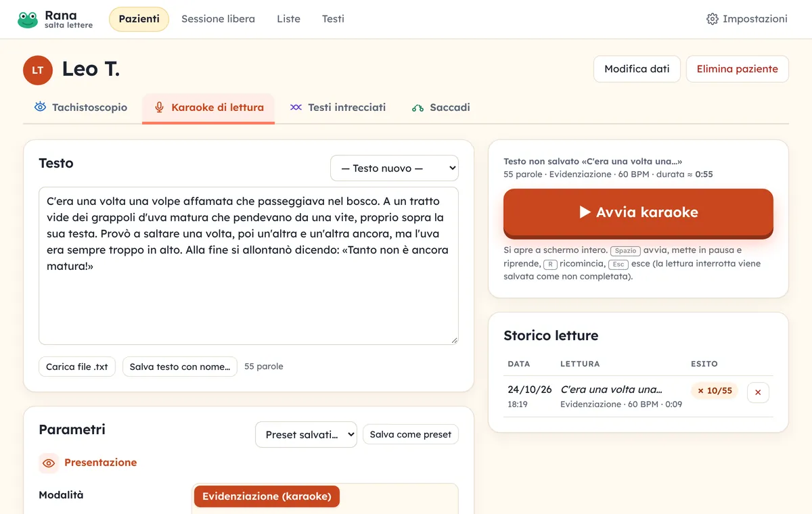Open the Testi navigation item
This screenshot has height=514, width=812.
[x=333, y=19]
